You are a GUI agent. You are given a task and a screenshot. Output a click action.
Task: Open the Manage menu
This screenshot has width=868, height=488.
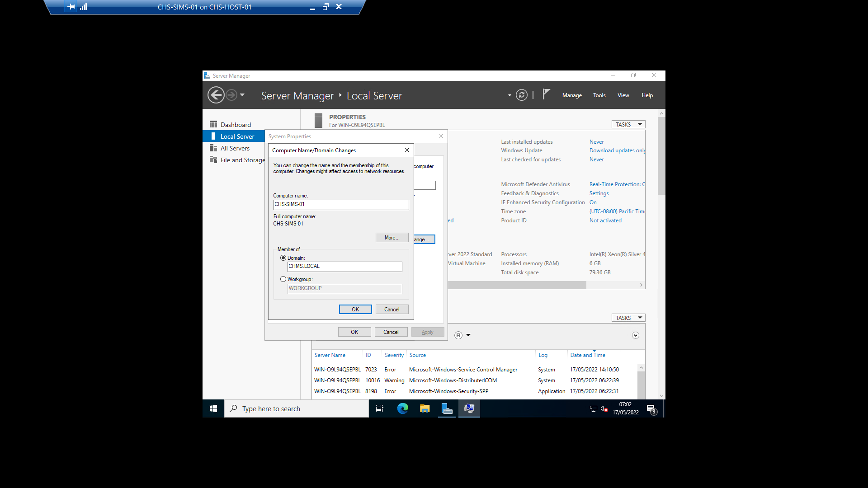[572, 95]
